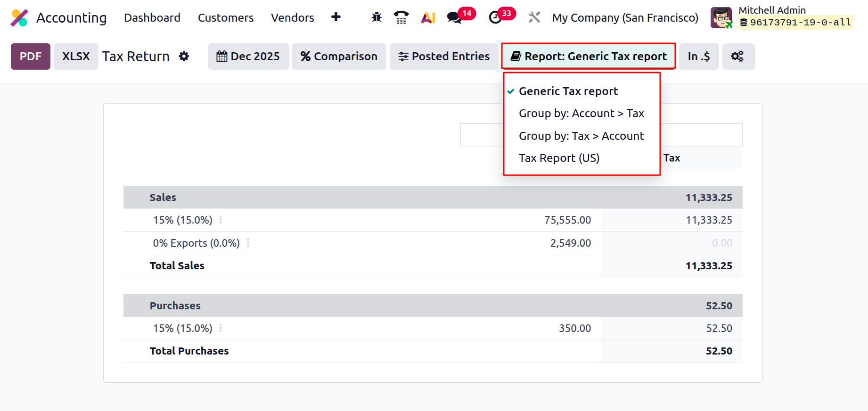
Task: Open the VoIP phone icon
Action: (x=401, y=17)
